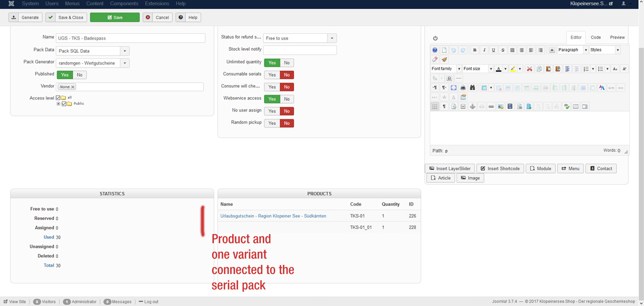Toggle the editor power icon

click(x=435, y=38)
